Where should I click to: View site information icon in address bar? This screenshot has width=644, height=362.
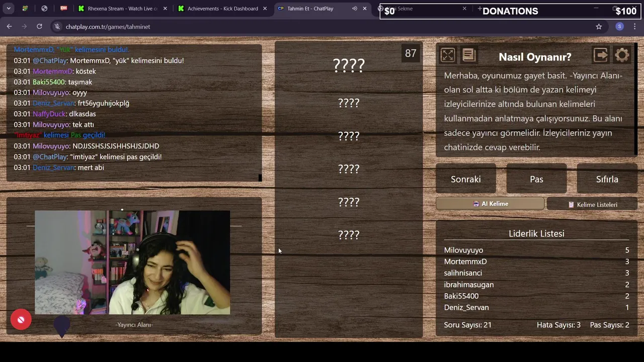(57, 27)
